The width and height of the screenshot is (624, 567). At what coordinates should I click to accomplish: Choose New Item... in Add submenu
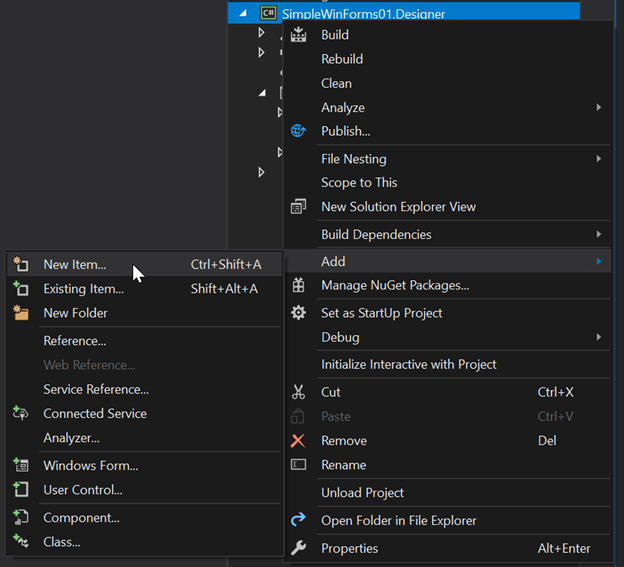[x=144, y=264]
